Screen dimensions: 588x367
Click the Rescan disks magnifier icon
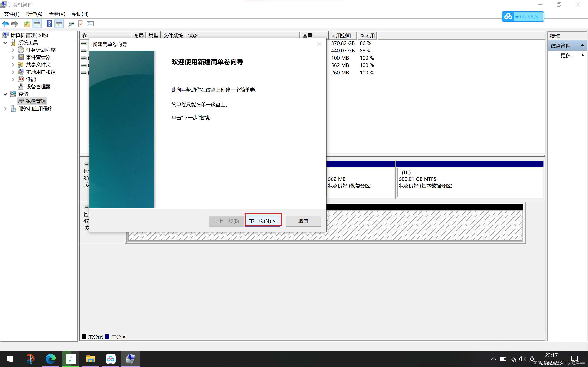[71, 24]
